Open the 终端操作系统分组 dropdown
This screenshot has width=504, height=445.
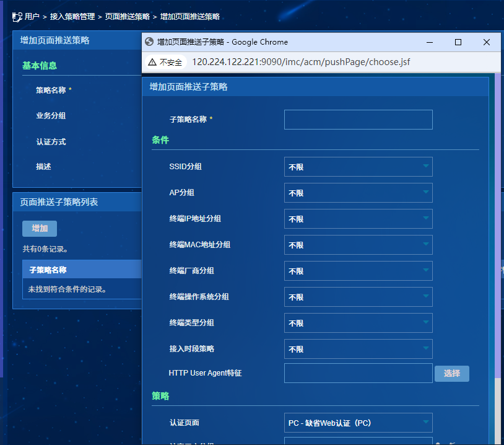pos(358,297)
